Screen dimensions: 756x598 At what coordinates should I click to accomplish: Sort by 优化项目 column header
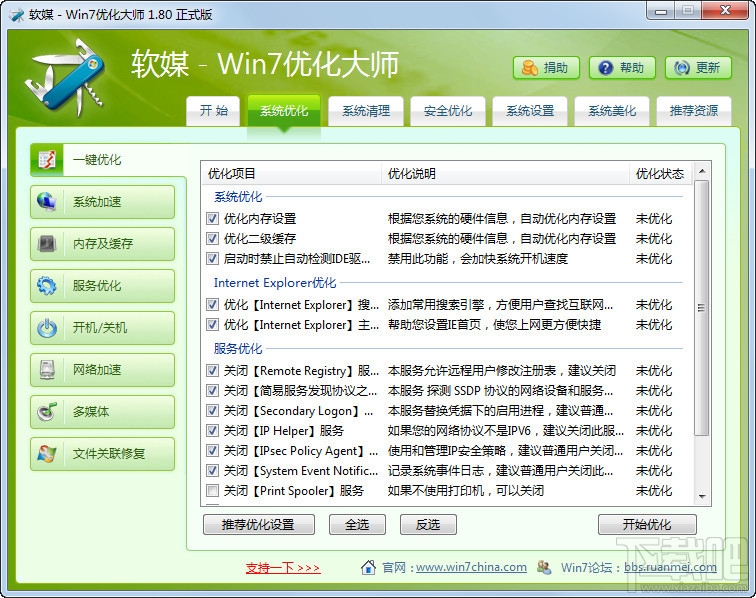pos(291,174)
